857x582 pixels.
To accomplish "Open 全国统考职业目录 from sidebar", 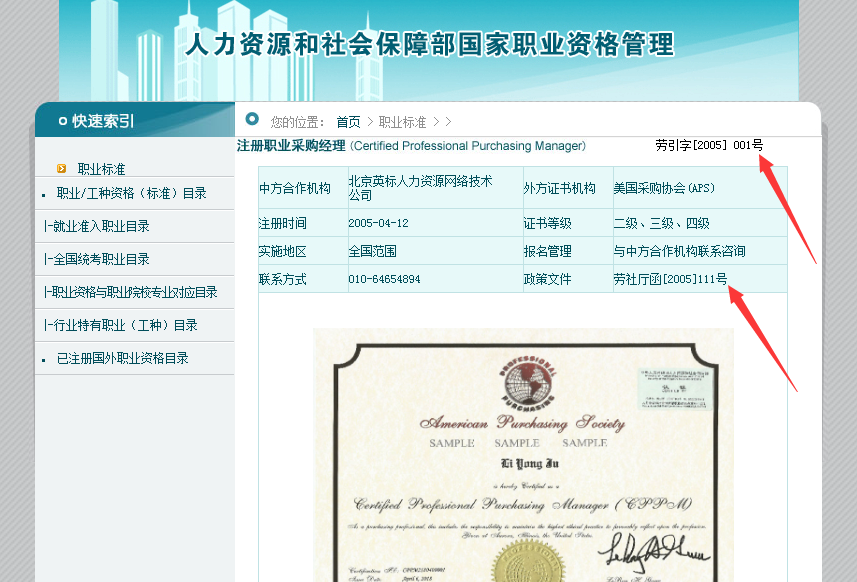I will click(96, 259).
